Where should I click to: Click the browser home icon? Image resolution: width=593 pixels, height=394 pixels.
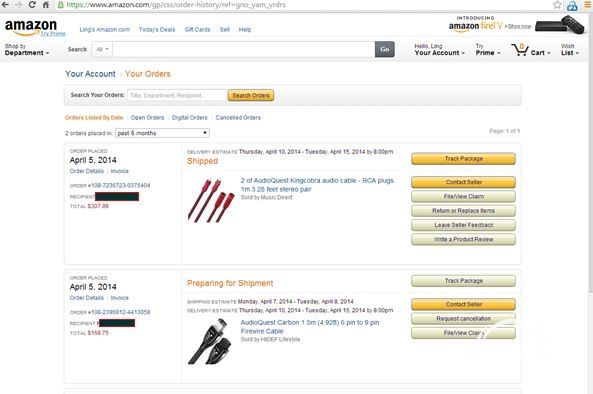46,5
